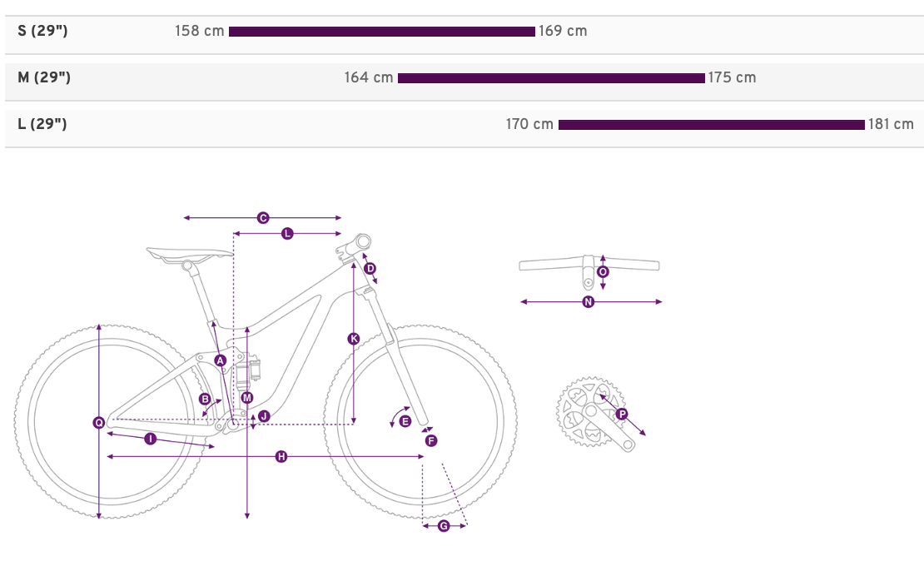Click the C top tube length marker

point(263,218)
